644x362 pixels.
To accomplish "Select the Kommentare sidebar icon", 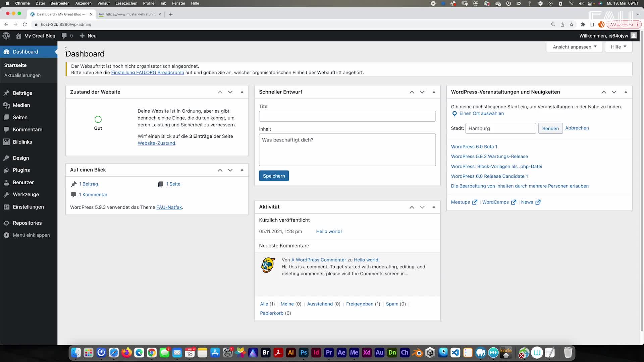I will tap(6, 129).
